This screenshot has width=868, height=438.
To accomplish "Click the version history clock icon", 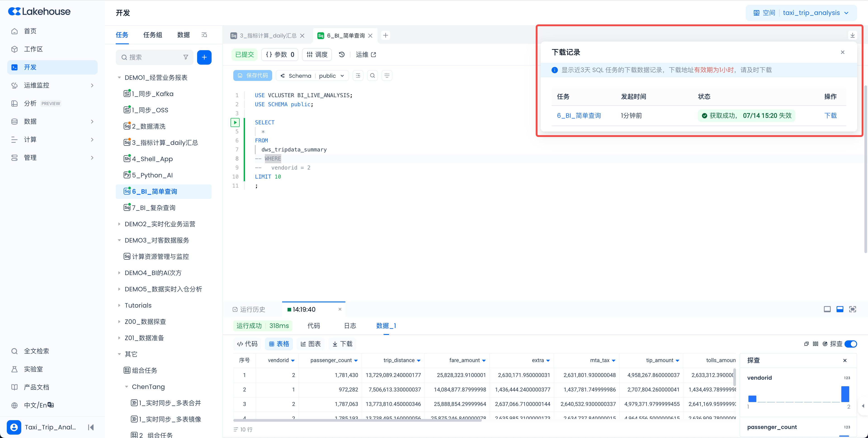I will (x=342, y=55).
